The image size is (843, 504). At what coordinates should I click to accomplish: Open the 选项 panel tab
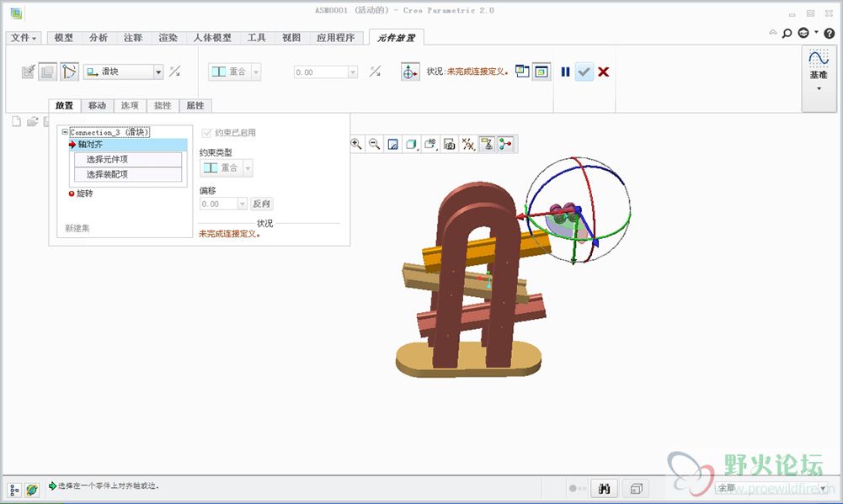click(130, 105)
